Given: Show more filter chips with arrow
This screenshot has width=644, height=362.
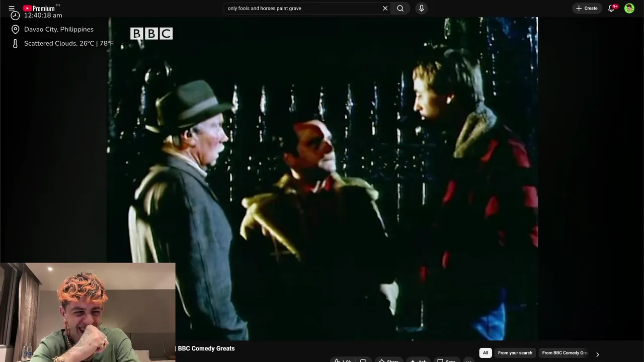Looking at the screenshot, I should click(598, 354).
